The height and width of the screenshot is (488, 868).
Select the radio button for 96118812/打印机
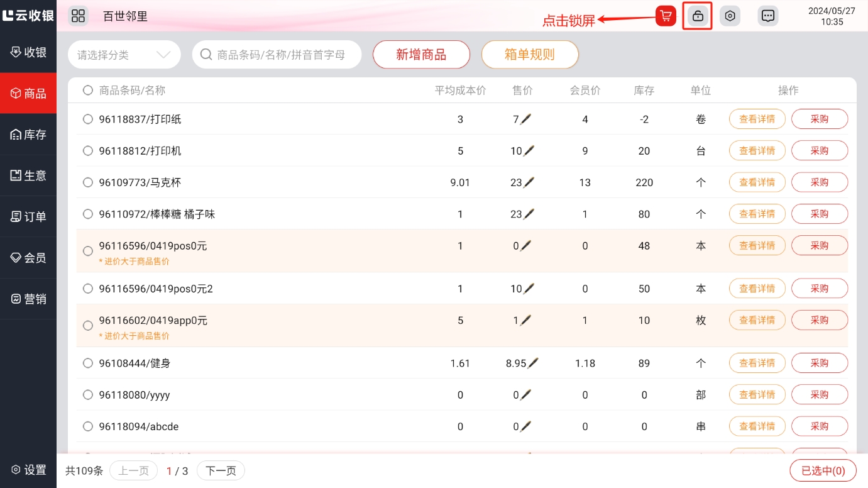(x=88, y=151)
